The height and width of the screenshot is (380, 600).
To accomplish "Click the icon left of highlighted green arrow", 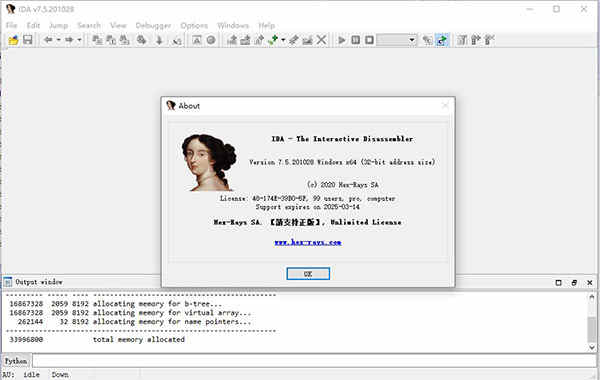I will (428, 40).
